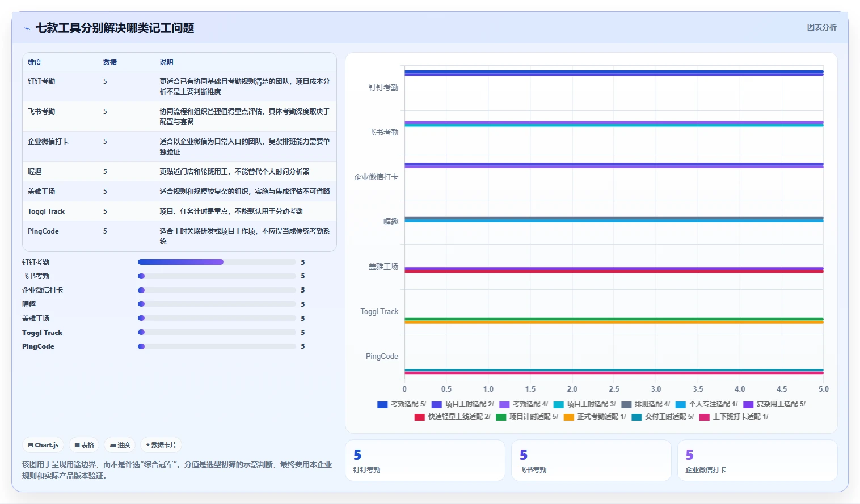The image size is (860, 504).
Task: Toggle the 项目计时适配 5/ legend swatch
Action: (501, 417)
